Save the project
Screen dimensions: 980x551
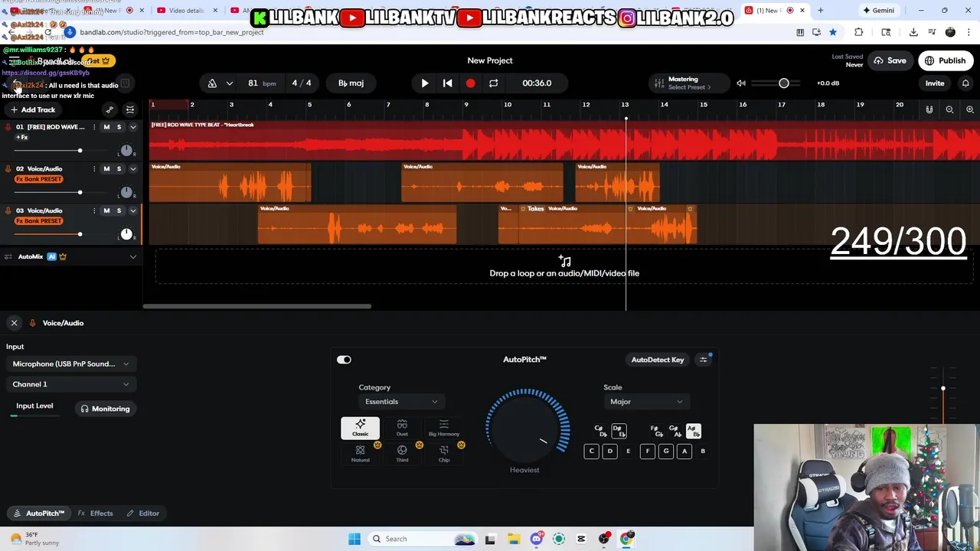point(889,60)
